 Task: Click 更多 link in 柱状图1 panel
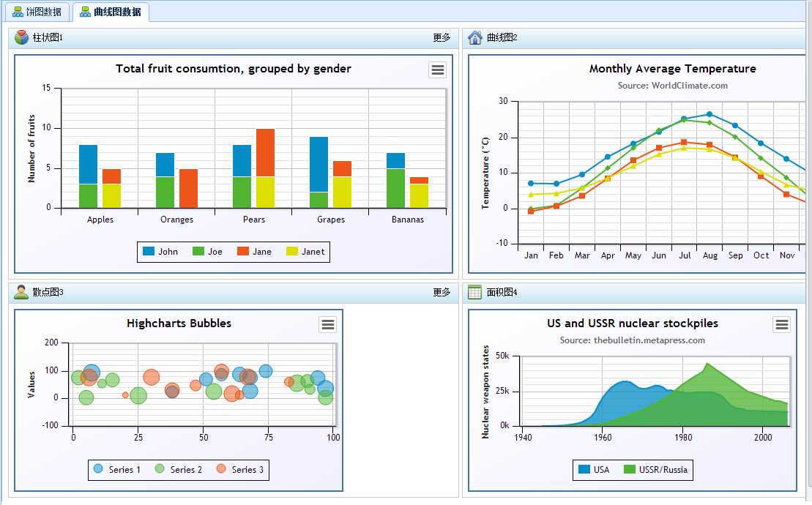pos(442,37)
